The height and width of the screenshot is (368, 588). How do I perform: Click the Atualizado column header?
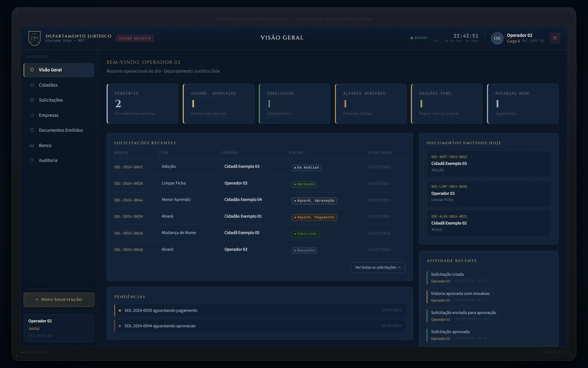[380, 153]
